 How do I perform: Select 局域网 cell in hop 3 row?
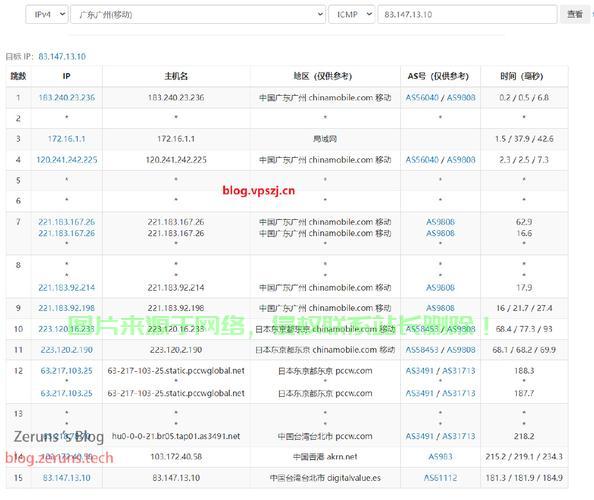[325, 139]
